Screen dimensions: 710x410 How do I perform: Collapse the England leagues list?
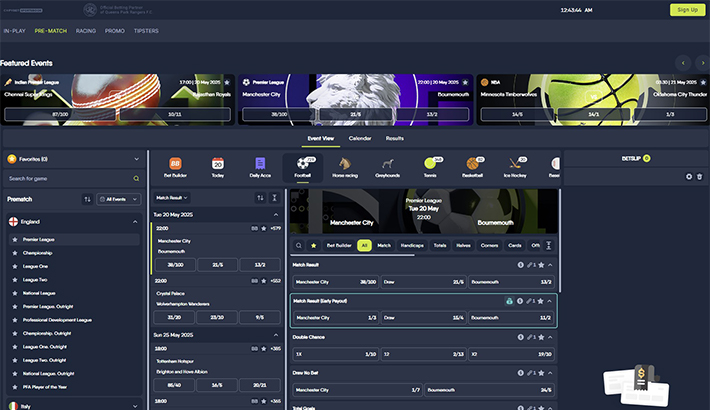135,222
